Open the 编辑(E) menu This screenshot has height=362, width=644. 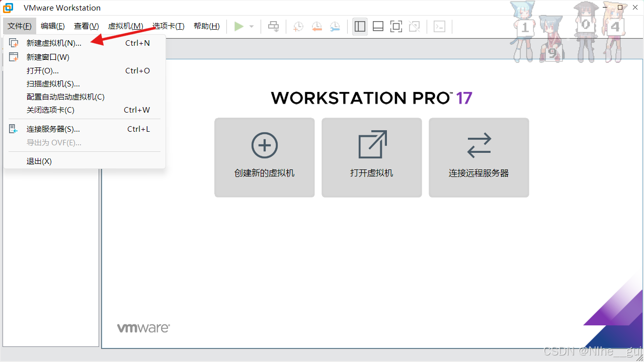(53, 26)
